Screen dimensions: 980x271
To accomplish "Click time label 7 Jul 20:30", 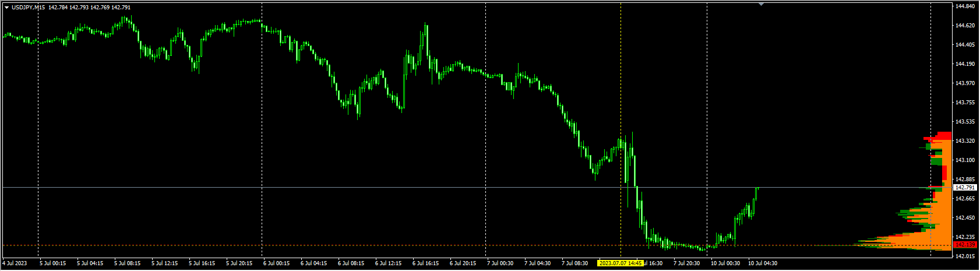I will tap(686, 263).
